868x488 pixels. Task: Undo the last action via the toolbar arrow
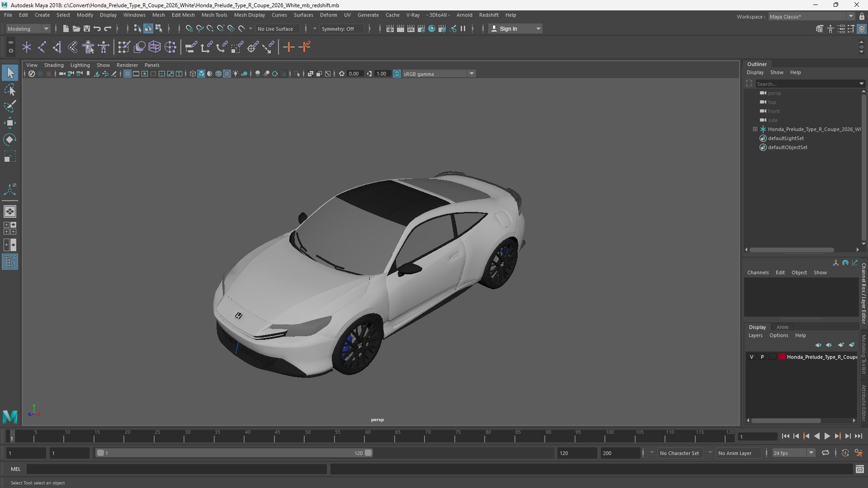click(x=97, y=28)
